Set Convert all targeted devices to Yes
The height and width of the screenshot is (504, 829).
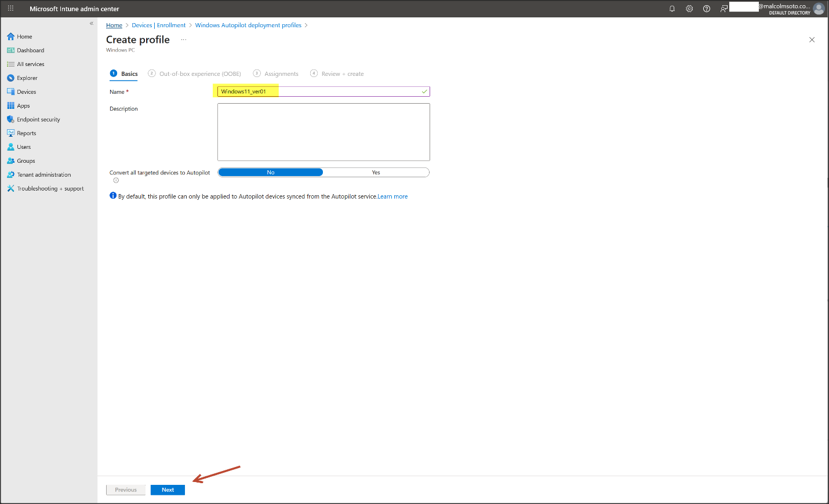[x=376, y=173]
